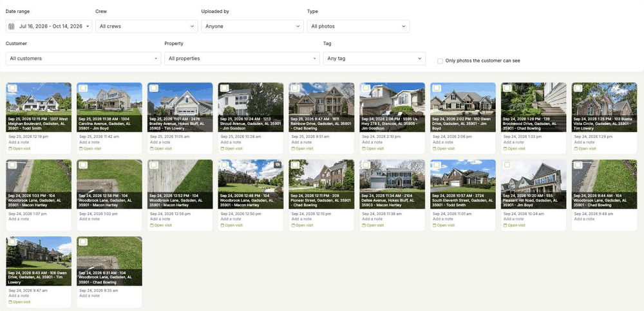Open the Tag dropdown showing Any tag
The image size is (644, 311).
[x=374, y=59]
